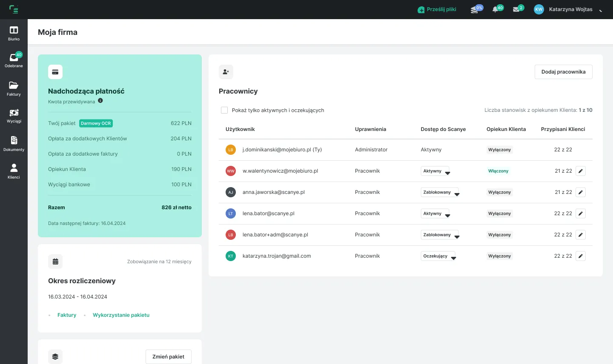Click Wyłączony status for lena.bator+adm row
This screenshot has height=364, width=613.
tap(499, 235)
